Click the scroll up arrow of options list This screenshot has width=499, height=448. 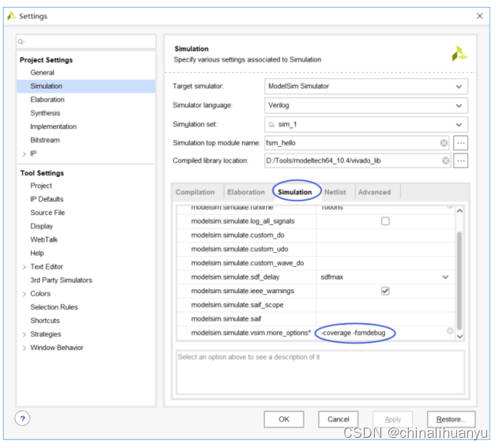(x=459, y=211)
